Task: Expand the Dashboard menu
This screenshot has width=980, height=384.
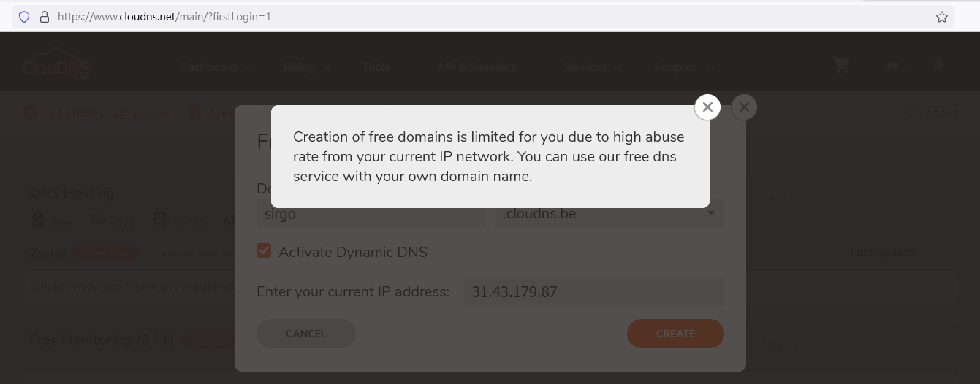Action: pyautogui.click(x=215, y=67)
